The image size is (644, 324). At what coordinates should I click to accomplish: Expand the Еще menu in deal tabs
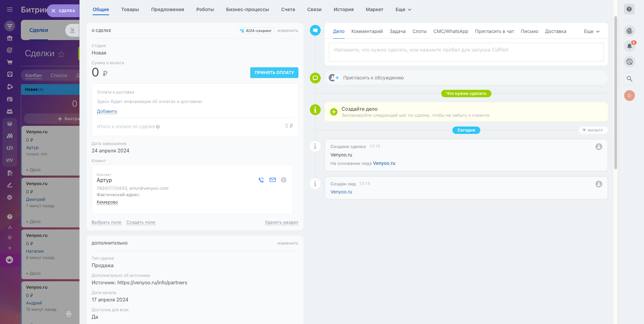pos(403,9)
